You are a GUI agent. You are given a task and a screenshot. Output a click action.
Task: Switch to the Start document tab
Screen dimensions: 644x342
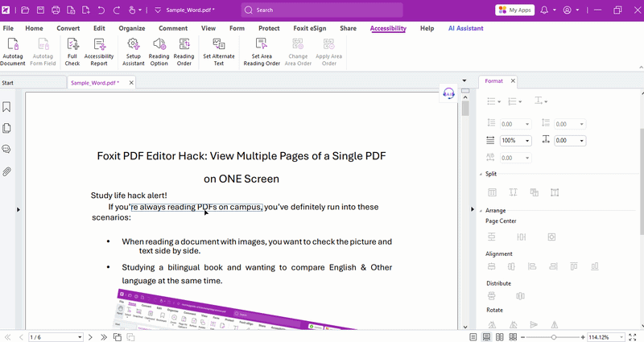coord(33,83)
